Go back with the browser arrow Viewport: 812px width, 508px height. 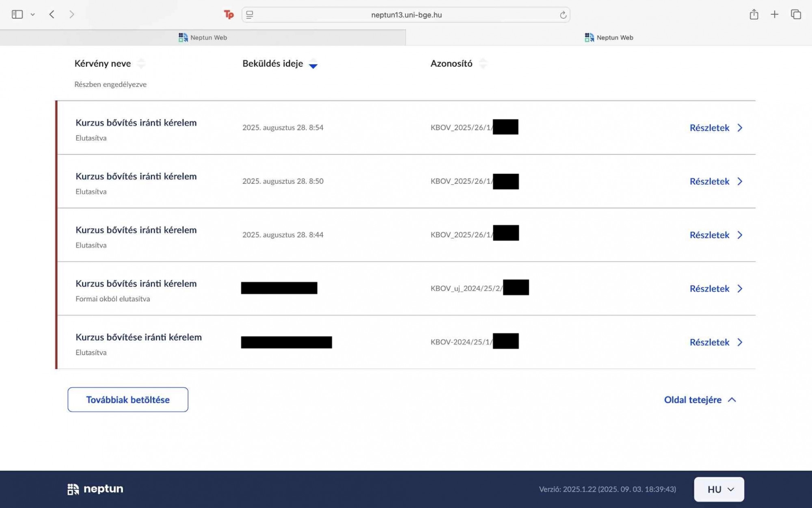pos(52,15)
